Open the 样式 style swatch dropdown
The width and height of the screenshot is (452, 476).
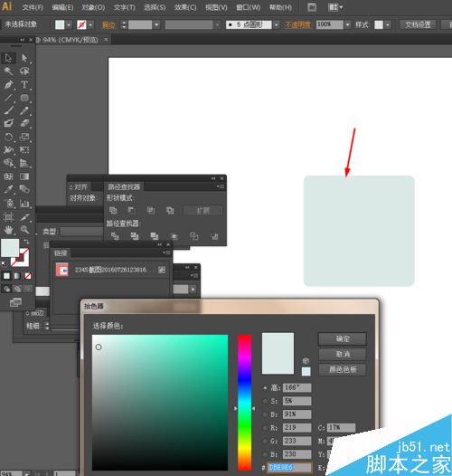pyautogui.click(x=388, y=24)
